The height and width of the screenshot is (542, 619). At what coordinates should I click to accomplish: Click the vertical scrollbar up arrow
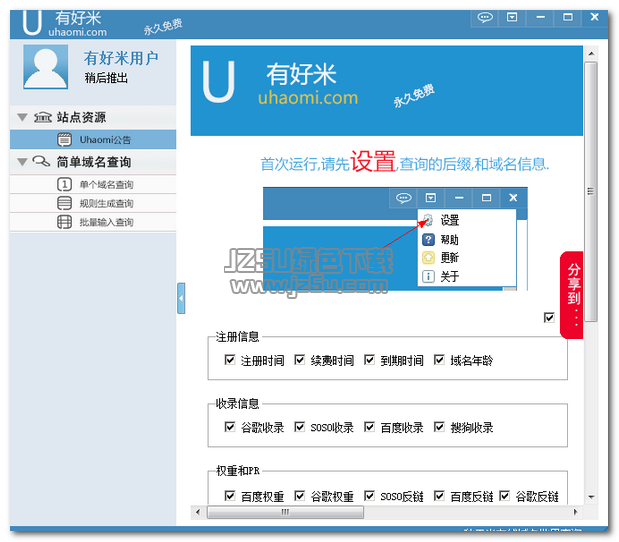(x=591, y=53)
